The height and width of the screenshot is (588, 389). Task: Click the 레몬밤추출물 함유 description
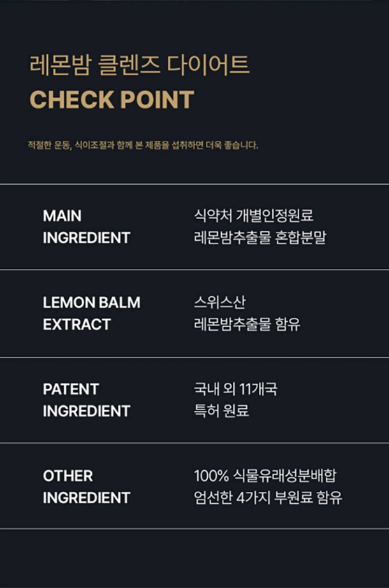pos(247,324)
